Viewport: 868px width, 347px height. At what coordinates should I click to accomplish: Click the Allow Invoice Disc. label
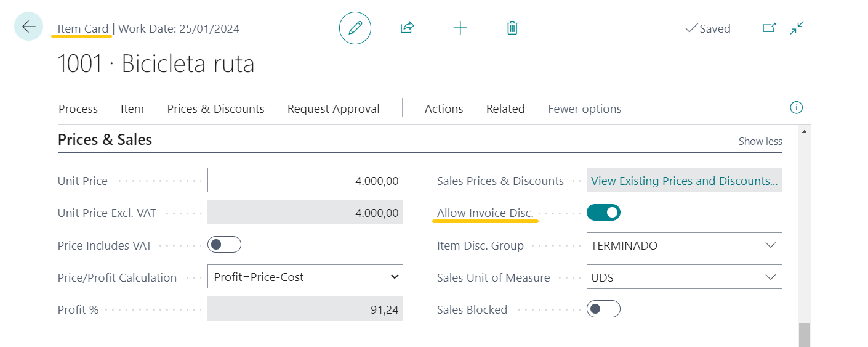[485, 213]
